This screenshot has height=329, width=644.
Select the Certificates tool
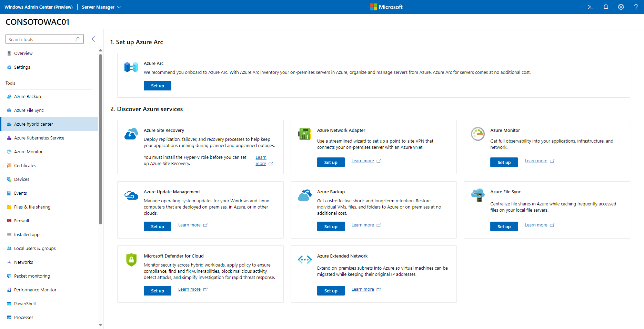click(x=25, y=165)
